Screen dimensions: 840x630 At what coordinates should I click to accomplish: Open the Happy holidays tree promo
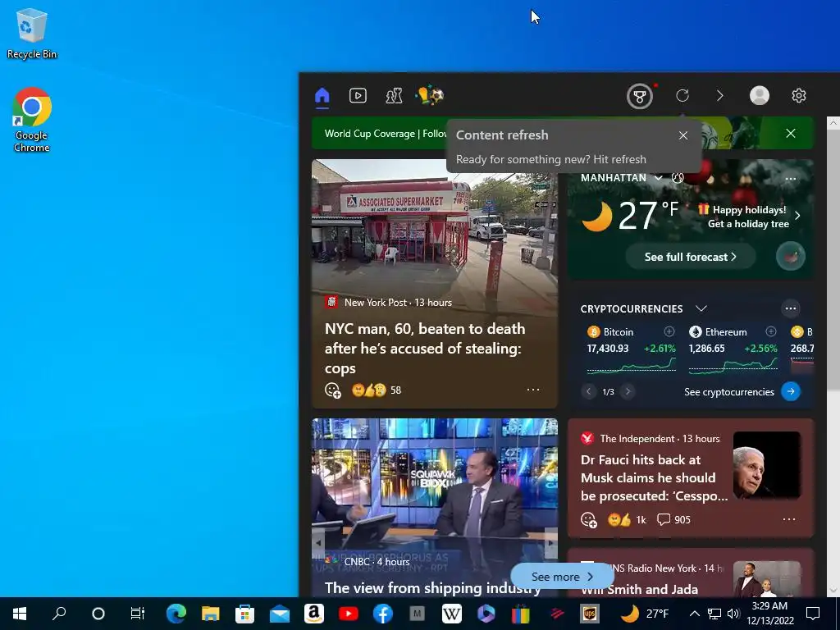click(749, 217)
